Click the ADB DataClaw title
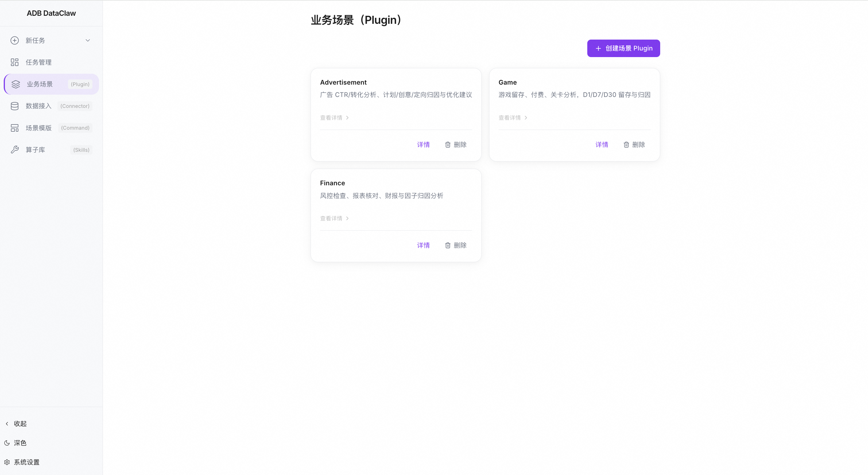868x475 pixels. 51,13
